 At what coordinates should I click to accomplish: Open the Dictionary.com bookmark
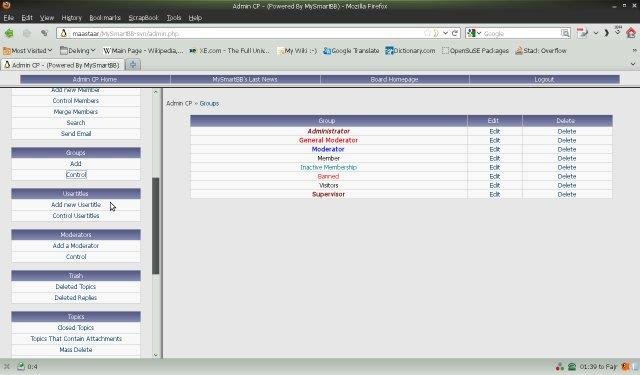tap(410, 51)
